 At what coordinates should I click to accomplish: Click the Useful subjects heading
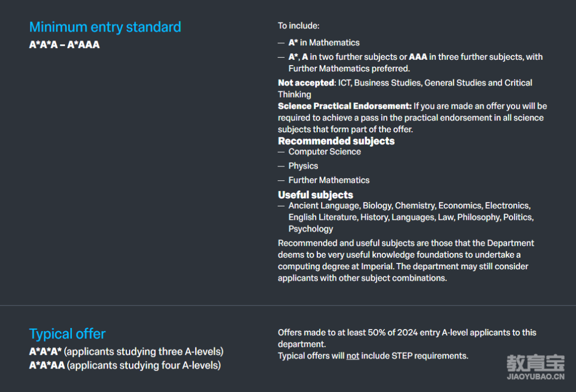[316, 195]
